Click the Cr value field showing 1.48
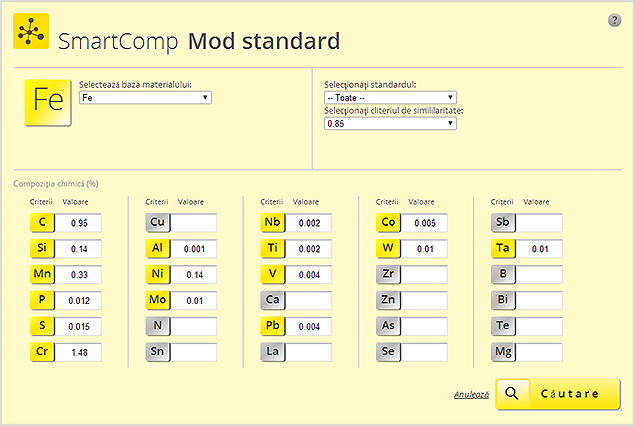Screen dimensions: 635x426 [x=78, y=352]
